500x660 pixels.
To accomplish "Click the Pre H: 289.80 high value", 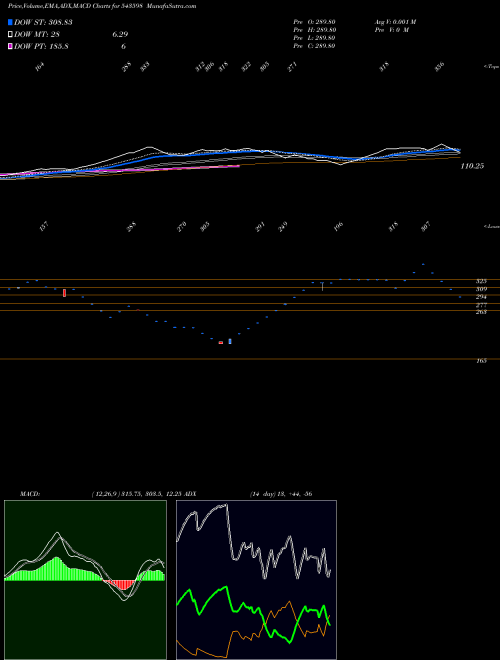I will tap(314, 30).
